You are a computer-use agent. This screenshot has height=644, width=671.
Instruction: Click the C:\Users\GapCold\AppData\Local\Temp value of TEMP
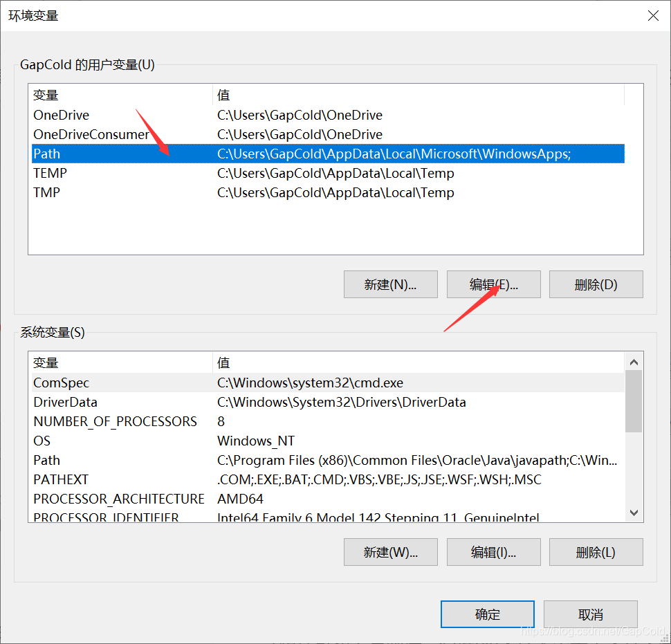tap(335, 173)
